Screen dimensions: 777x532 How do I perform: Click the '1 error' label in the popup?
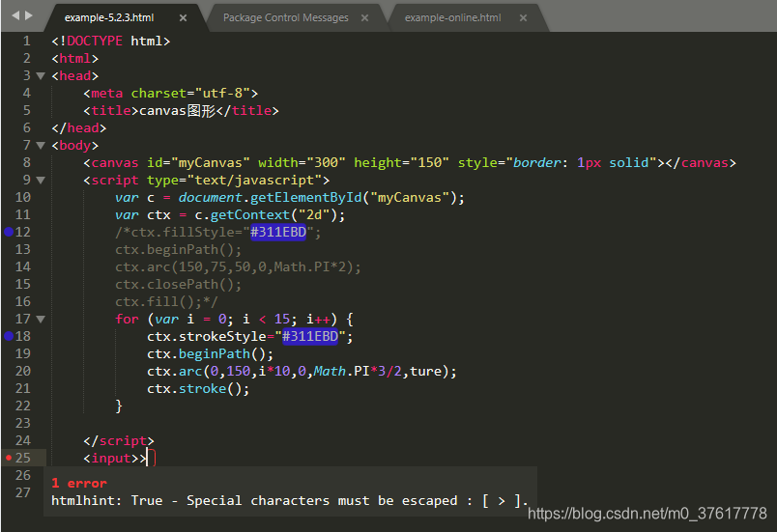click(79, 483)
